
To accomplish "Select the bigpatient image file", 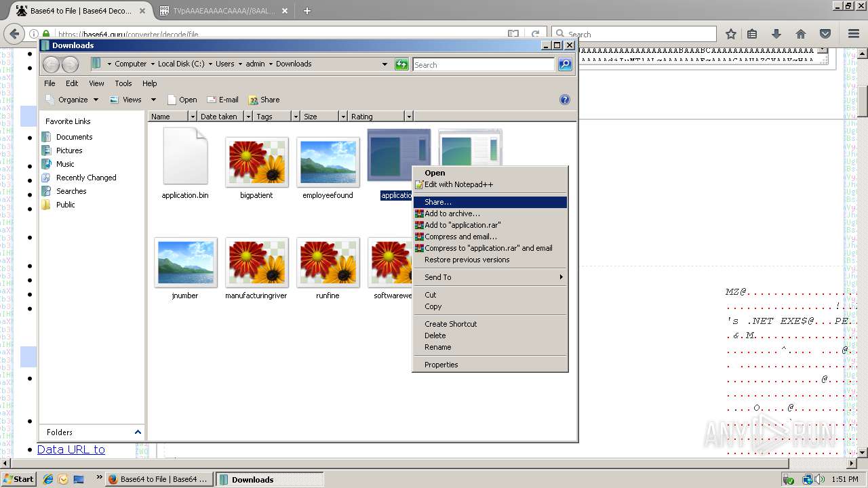I will pyautogui.click(x=256, y=168).
